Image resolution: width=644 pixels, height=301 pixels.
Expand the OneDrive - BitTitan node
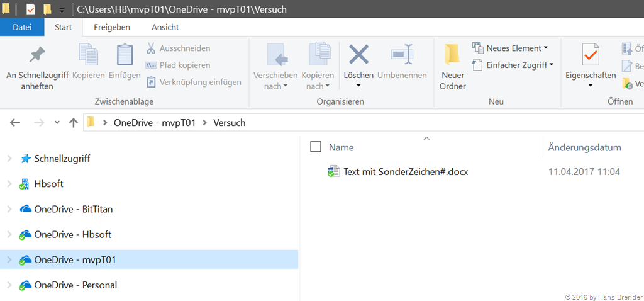9,209
